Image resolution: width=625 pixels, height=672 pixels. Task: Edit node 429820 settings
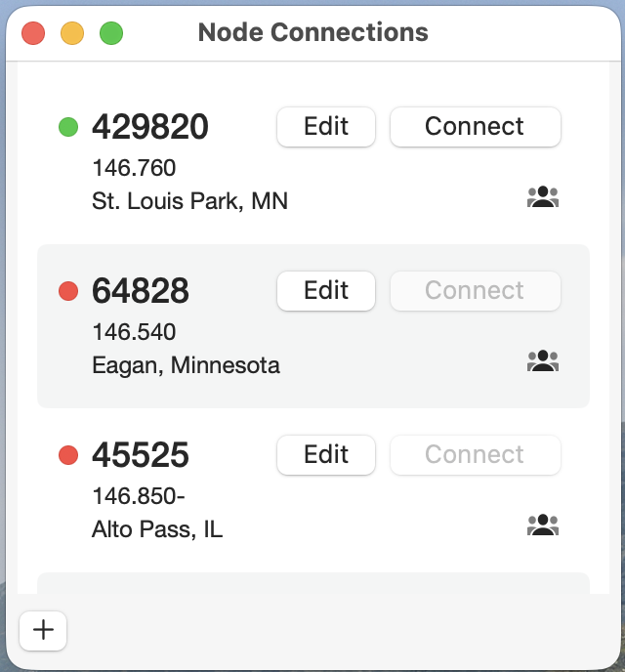tap(326, 127)
